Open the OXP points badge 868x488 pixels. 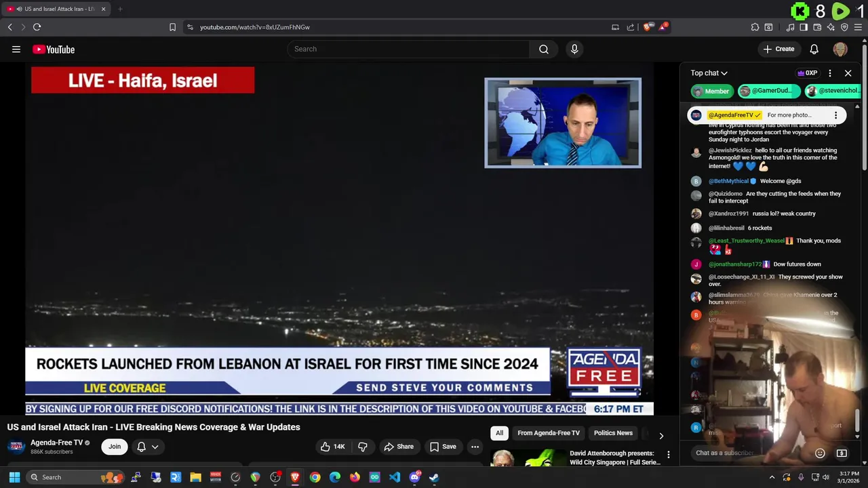point(807,73)
